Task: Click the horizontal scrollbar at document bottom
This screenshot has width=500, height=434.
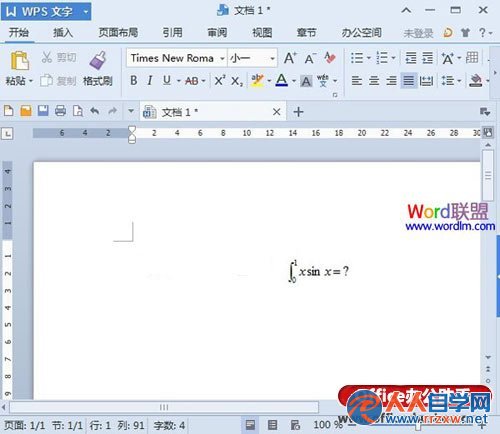Action: [x=164, y=407]
